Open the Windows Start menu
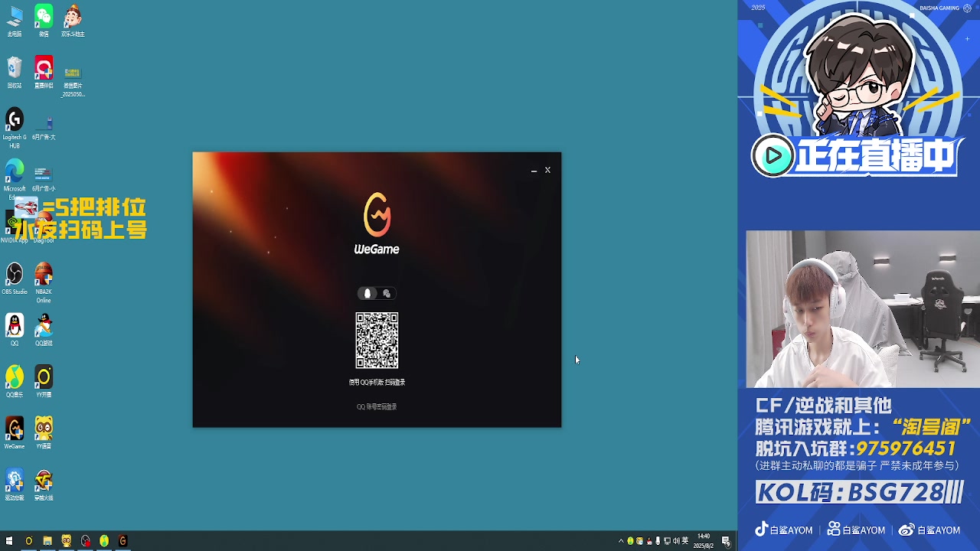The image size is (980, 551). 9,541
